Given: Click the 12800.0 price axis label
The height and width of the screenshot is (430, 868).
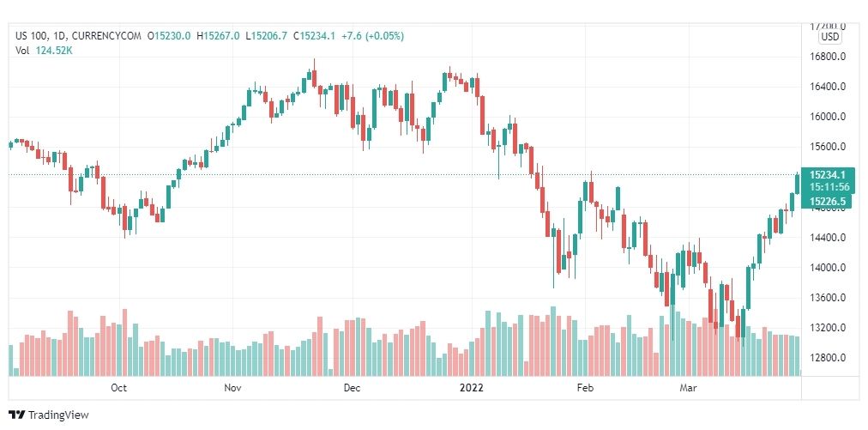Looking at the screenshot, I should [828, 358].
